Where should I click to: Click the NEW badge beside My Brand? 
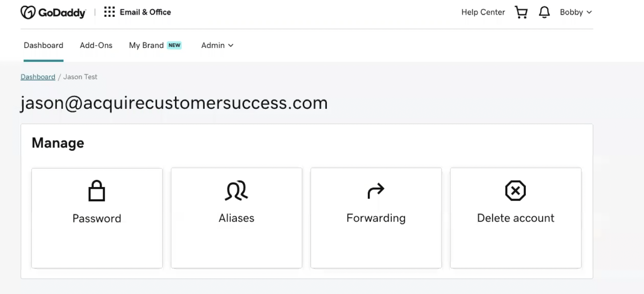174,45
